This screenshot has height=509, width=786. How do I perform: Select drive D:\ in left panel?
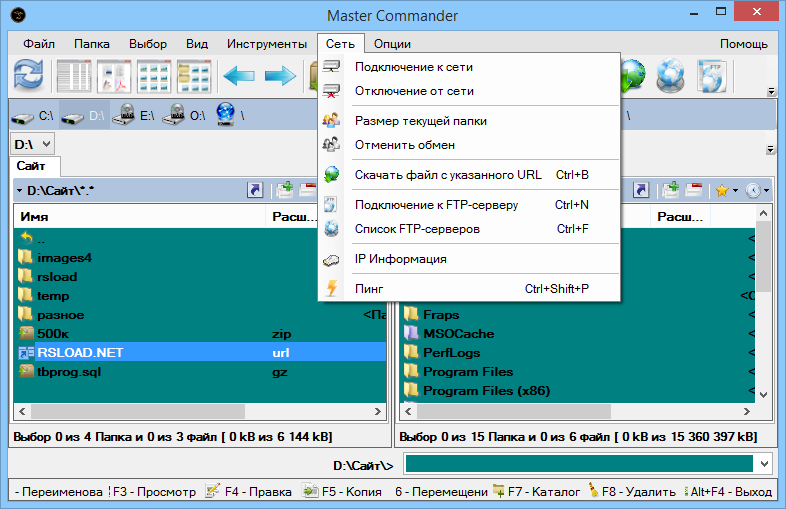tap(83, 116)
